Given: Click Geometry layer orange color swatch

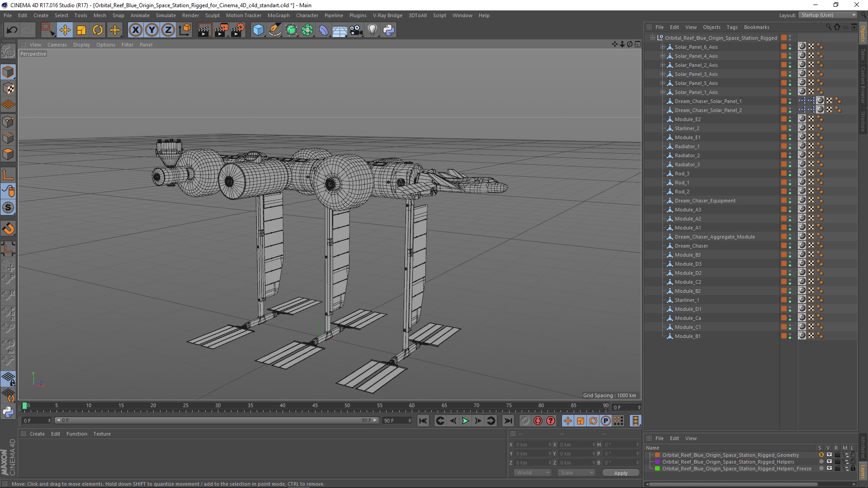Looking at the screenshot, I should [657, 455].
